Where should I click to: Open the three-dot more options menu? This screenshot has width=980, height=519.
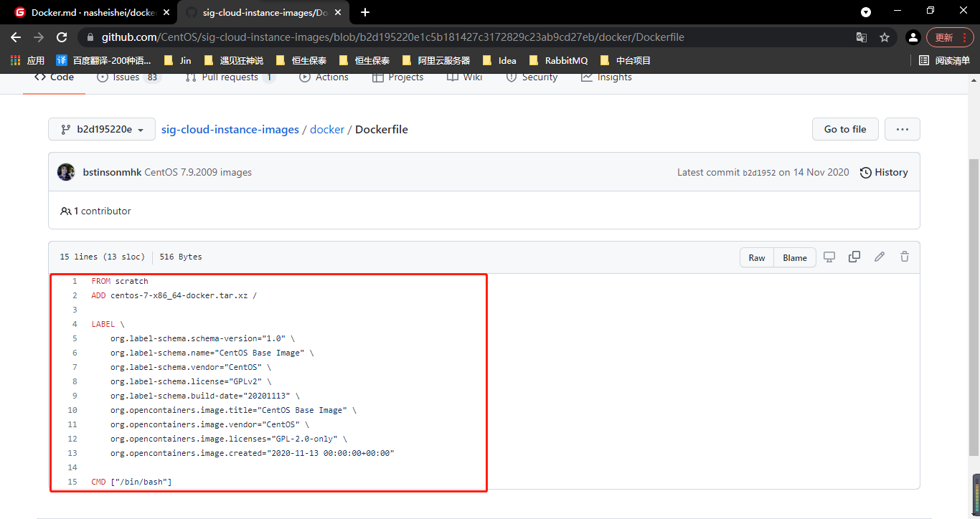click(903, 130)
